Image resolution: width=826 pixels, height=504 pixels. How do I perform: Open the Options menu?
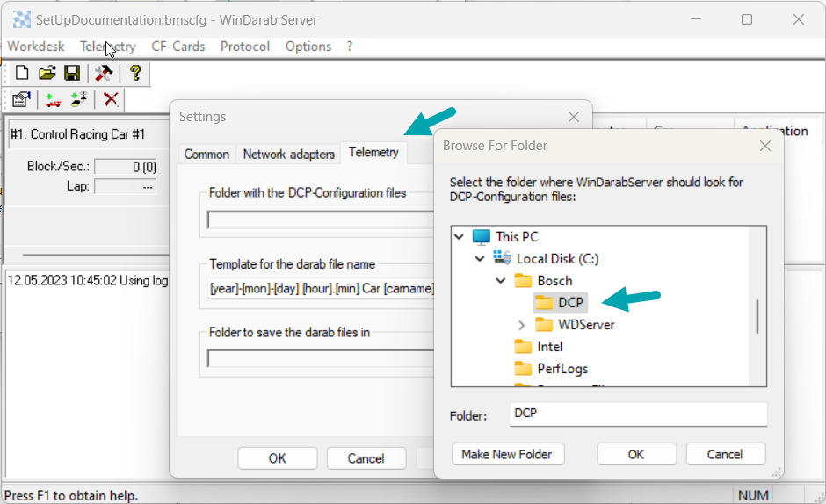click(x=308, y=47)
